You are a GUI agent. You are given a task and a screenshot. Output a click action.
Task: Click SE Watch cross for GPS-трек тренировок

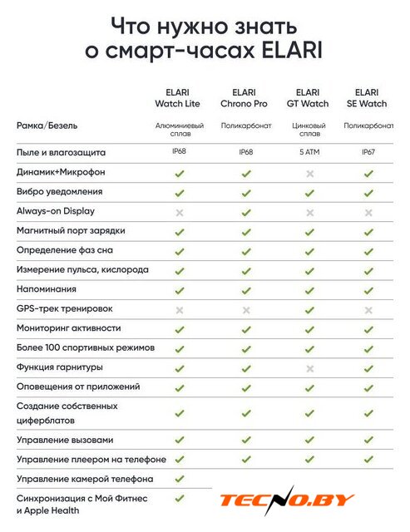(368, 310)
